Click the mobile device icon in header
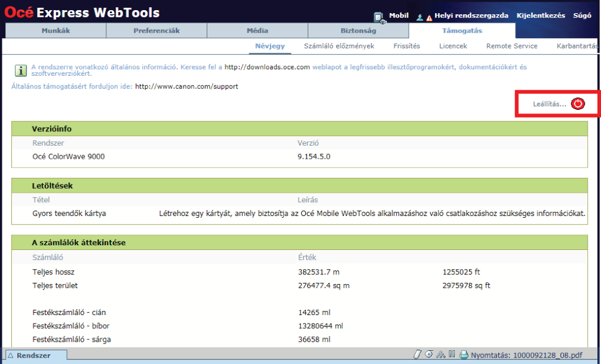The height and width of the screenshot is (364, 601). [379, 18]
